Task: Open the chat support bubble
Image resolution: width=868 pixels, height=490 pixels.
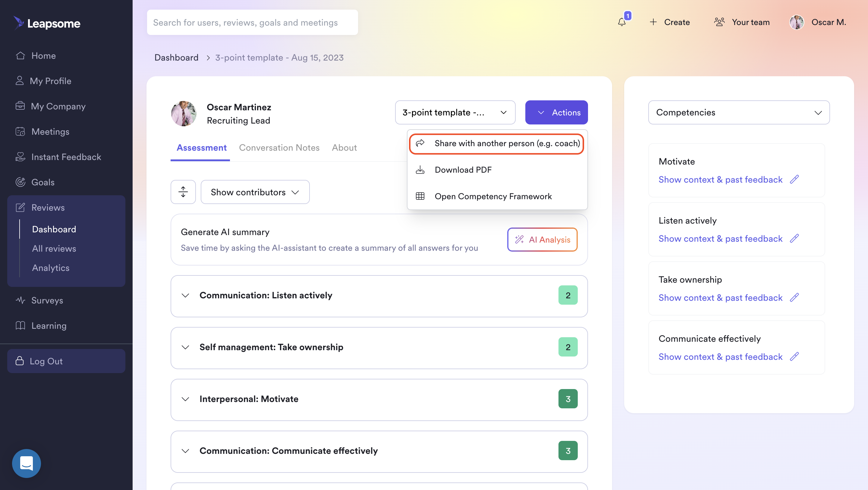Action: 26,463
